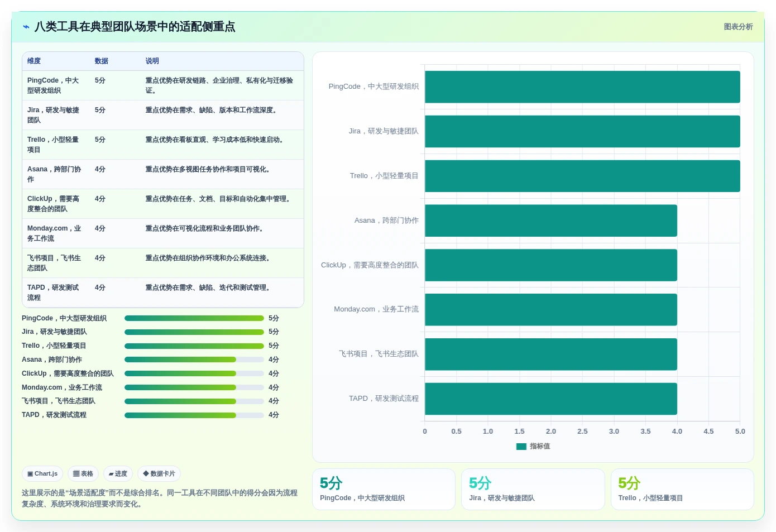Click the footnote text about 场景适配度
Viewport: 776px width, 532px height.
click(x=160, y=499)
